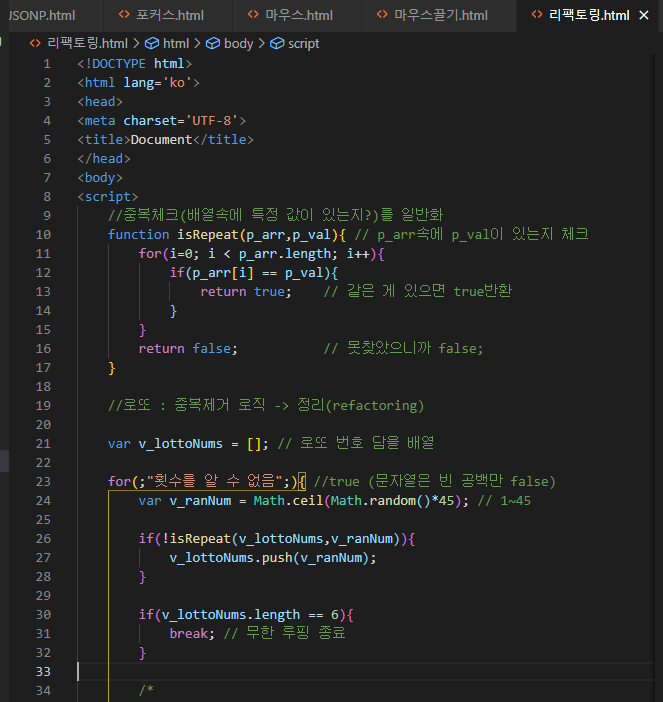This screenshot has height=702, width=663.
Task: Click the 중복체크 comment on line 9
Action: 275,215
